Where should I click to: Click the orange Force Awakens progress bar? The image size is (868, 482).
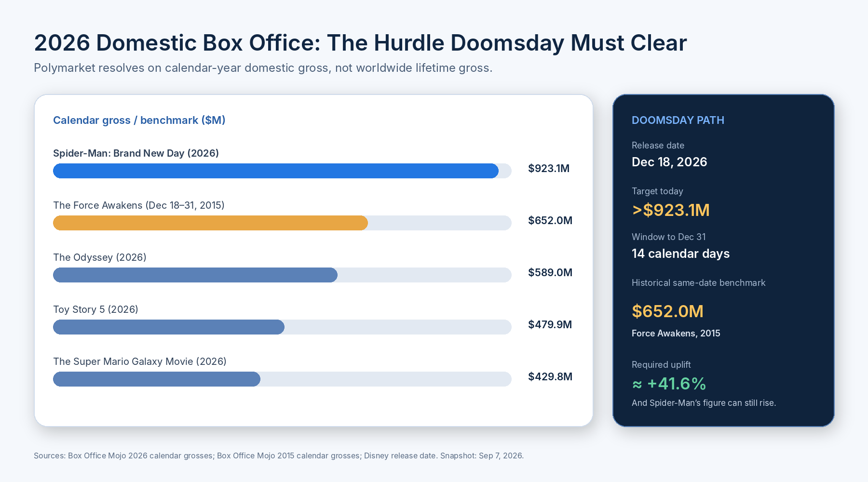[210, 223]
